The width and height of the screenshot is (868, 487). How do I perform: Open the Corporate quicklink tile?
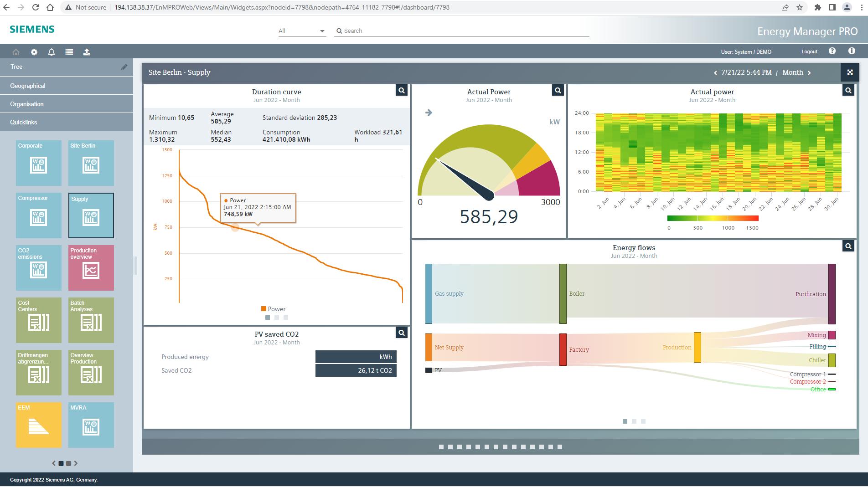point(39,163)
